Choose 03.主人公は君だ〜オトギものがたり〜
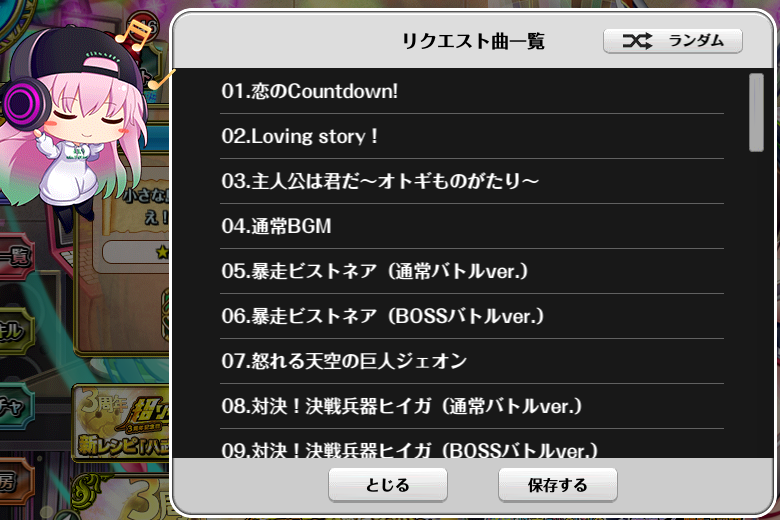This screenshot has height=520, width=780. [x=472, y=181]
